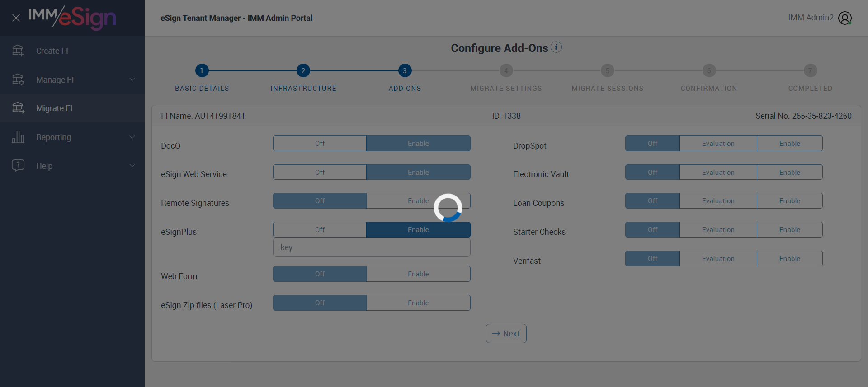Turn Remote Signatures Off
Viewport: 868px width, 387px height.
[320, 201]
